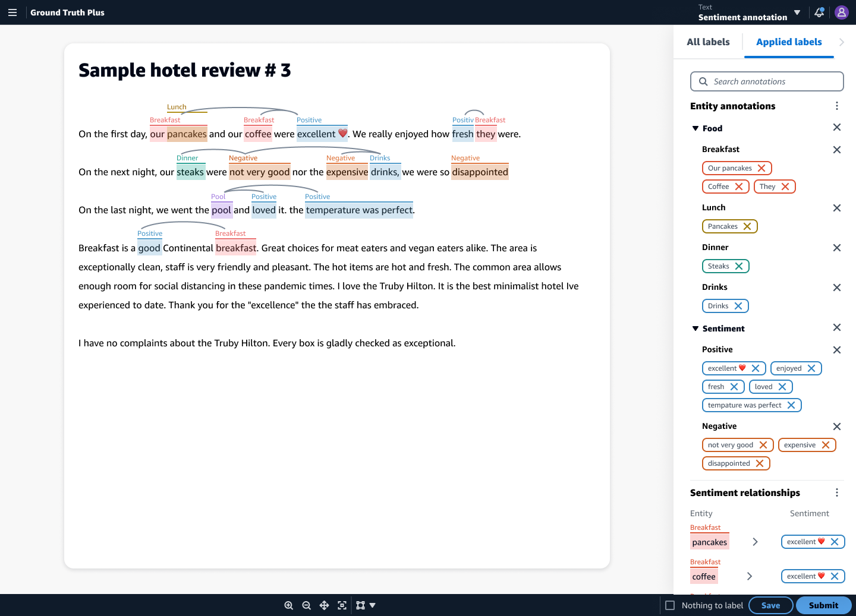Select highlighted word 'steaks' in the review
The image size is (856, 616).
(x=190, y=172)
